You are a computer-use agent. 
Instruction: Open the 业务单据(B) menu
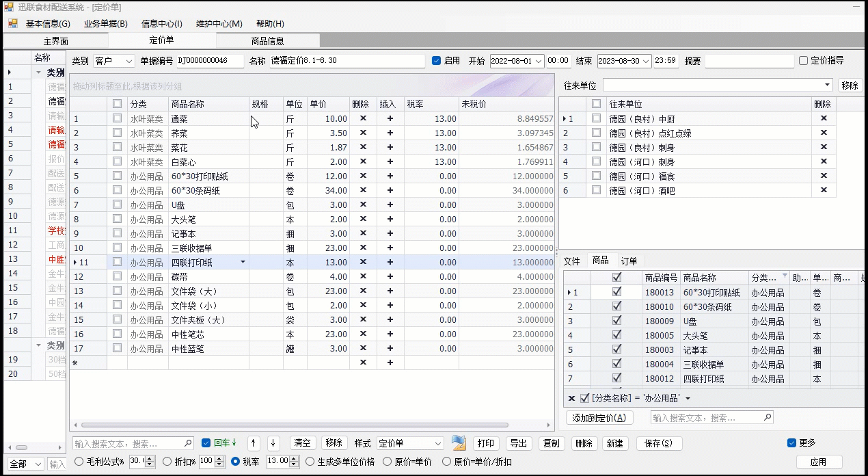(x=105, y=23)
